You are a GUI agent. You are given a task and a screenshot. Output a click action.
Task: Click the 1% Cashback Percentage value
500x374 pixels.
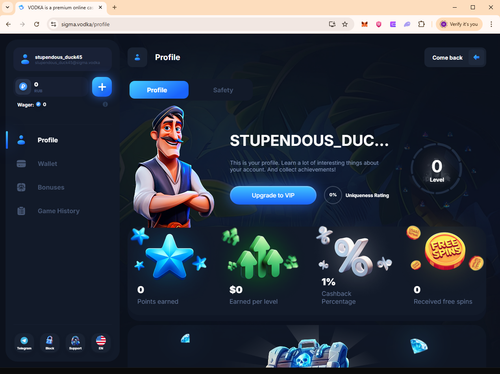coord(328,282)
